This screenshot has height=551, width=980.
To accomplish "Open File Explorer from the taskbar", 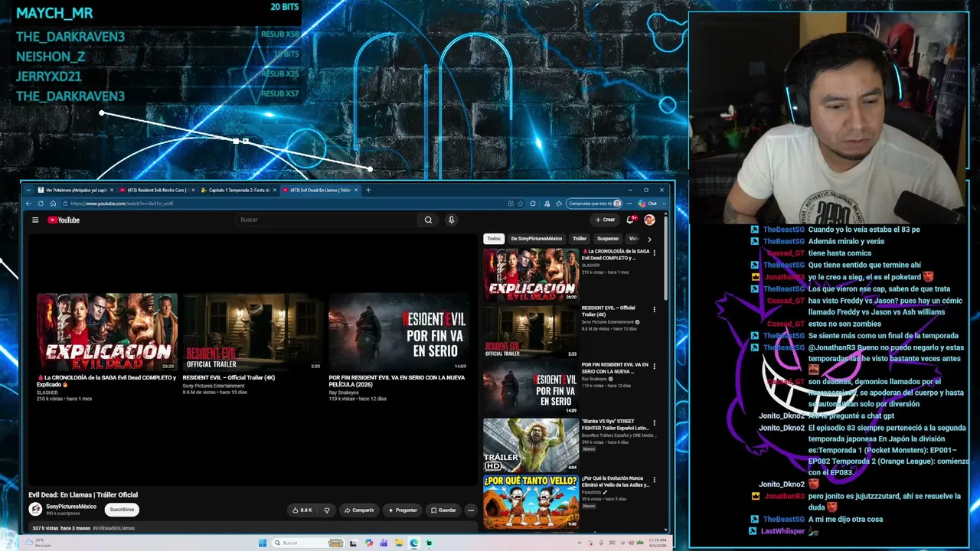I will [399, 543].
